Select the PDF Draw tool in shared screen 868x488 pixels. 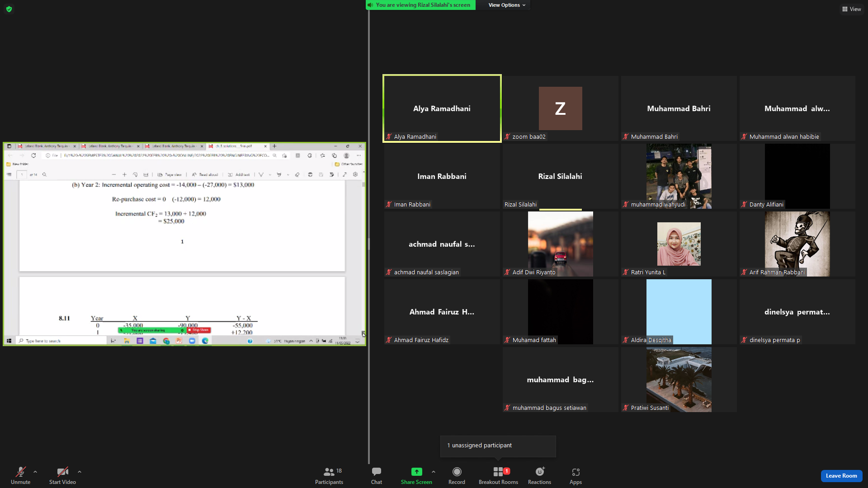(261, 175)
